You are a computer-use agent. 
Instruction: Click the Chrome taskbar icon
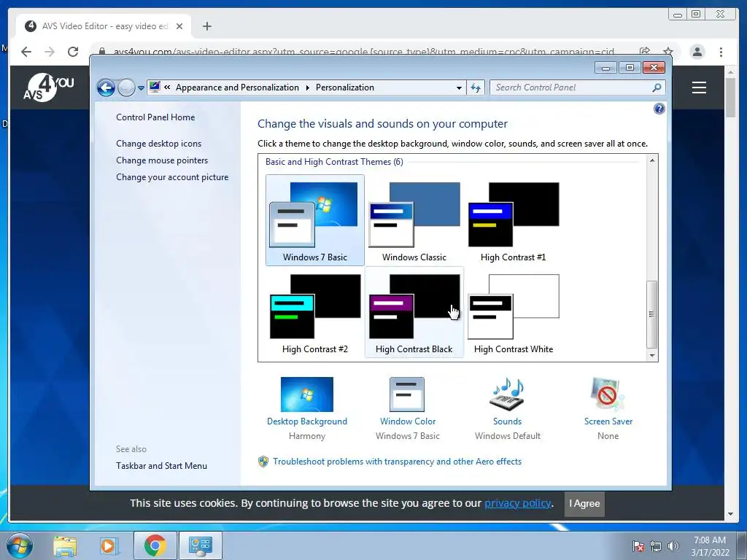[155, 545]
